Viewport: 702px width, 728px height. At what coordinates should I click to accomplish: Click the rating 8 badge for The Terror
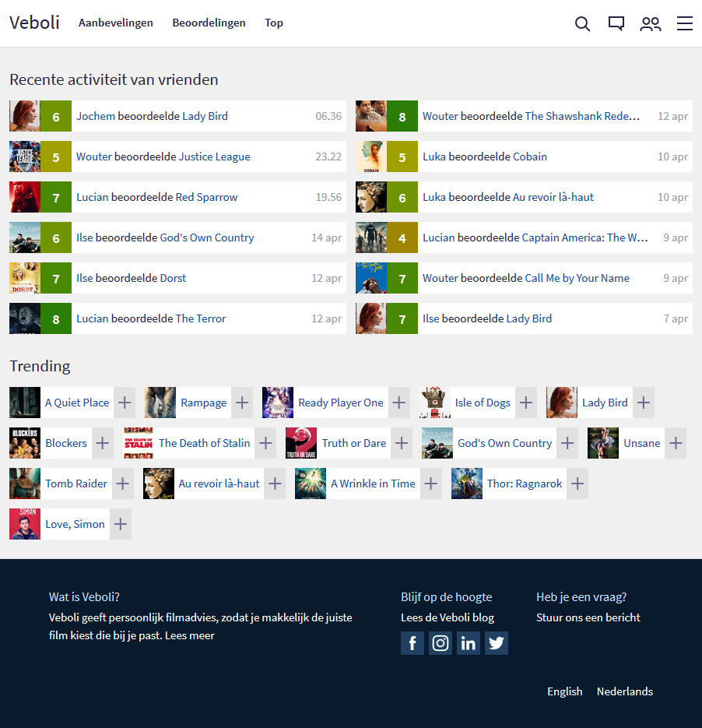[56, 318]
